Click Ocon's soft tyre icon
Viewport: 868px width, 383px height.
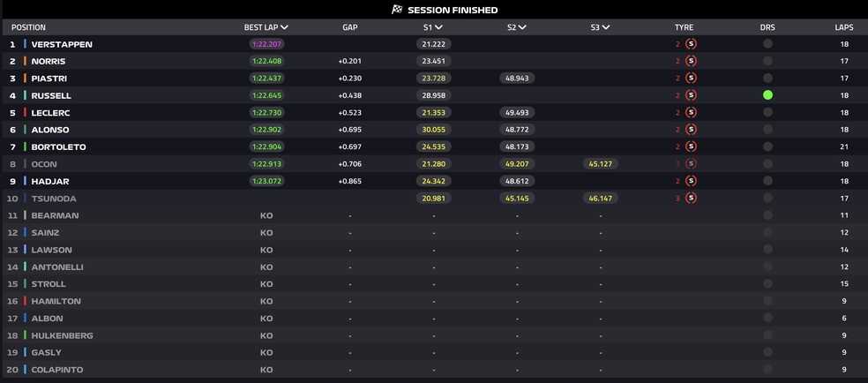click(691, 164)
